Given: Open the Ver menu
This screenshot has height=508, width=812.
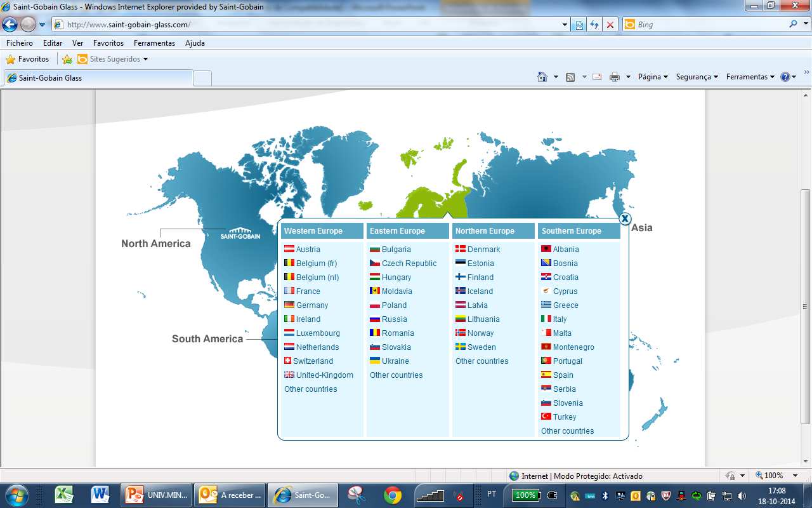Looking at the screenshot, I should [x=77, y=43].
